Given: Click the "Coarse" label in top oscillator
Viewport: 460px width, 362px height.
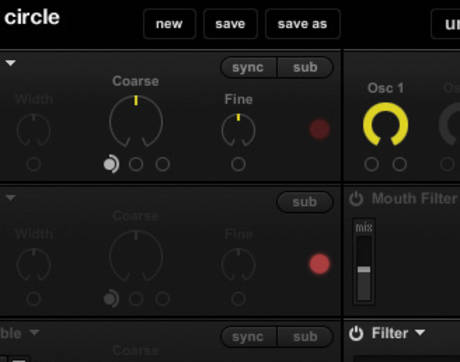Looking at the screenshot, I should coord(136,81).
